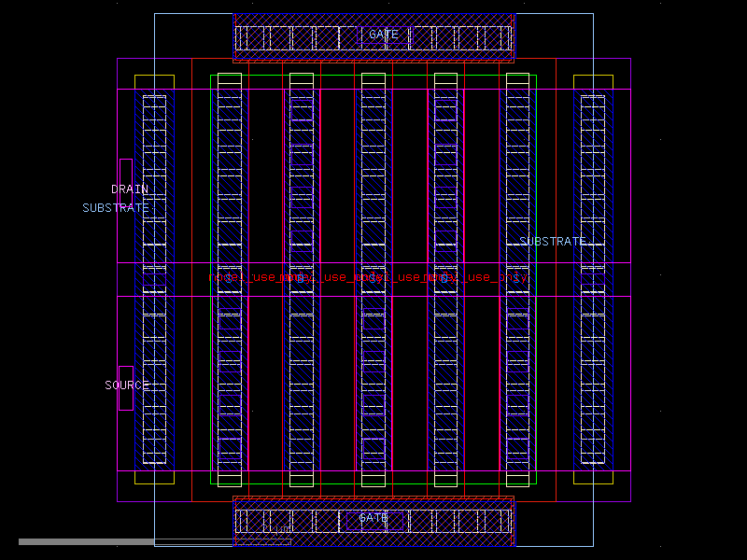The width and height of the screenshot is (747, 560).
Task: Select the right SUBSTRATE label
Action: coord(552,240)
